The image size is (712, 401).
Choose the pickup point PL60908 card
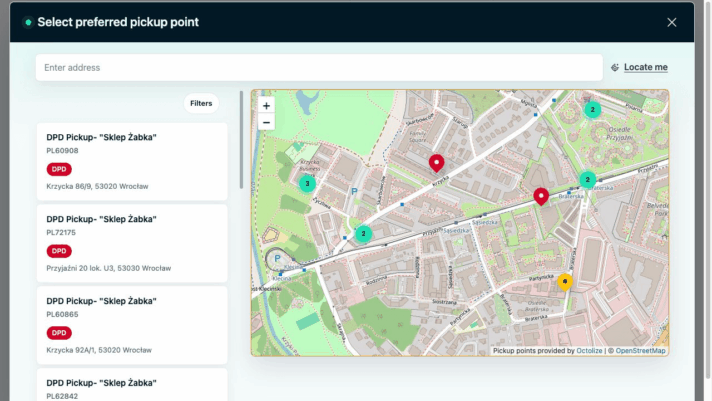click(132, 161)
